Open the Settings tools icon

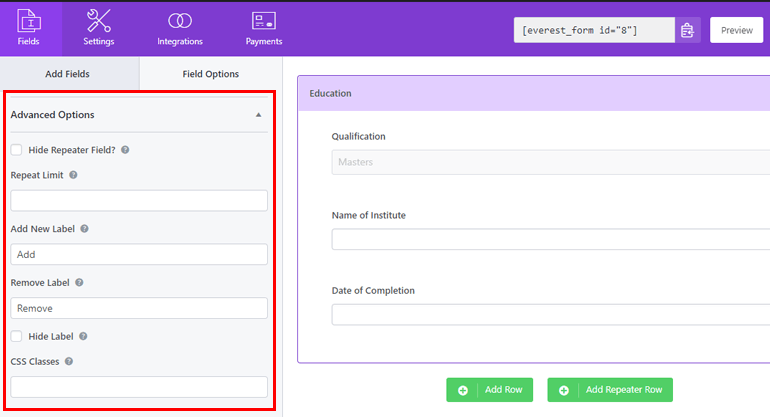click(x=99, y=21)
